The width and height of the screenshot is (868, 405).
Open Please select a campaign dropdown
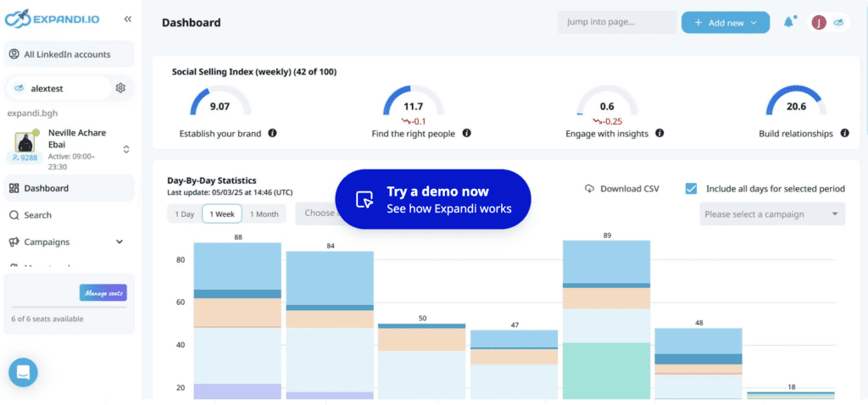[x=772, y=214]
